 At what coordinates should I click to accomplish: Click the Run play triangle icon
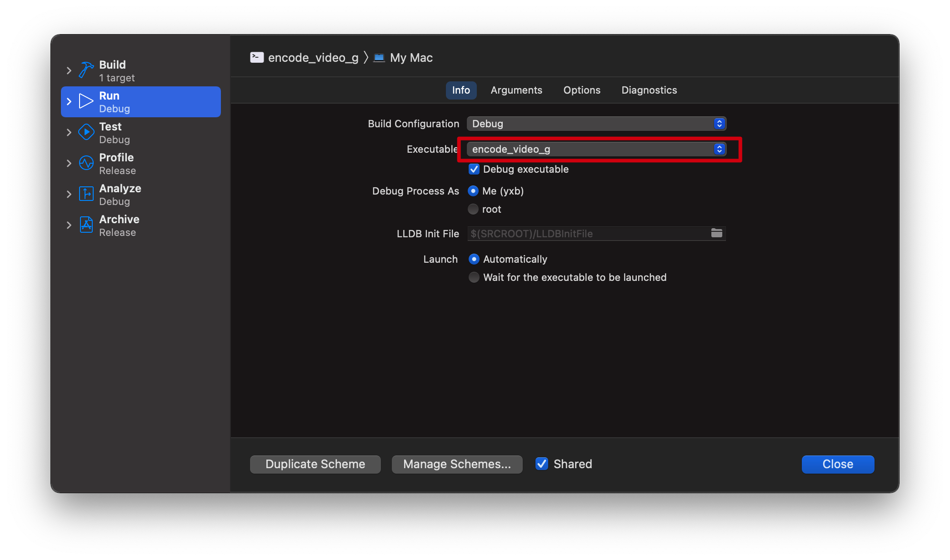point(86,101)
